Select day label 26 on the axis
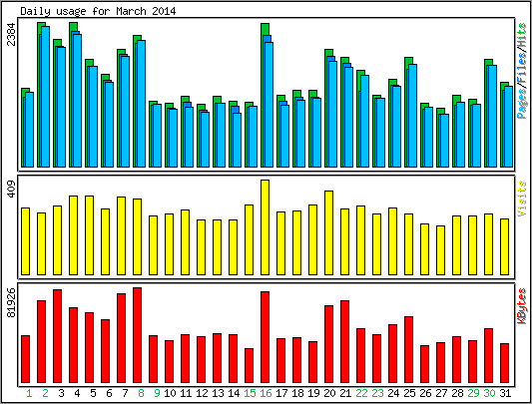Screen dimensions: 532x404 pos(425,393)
